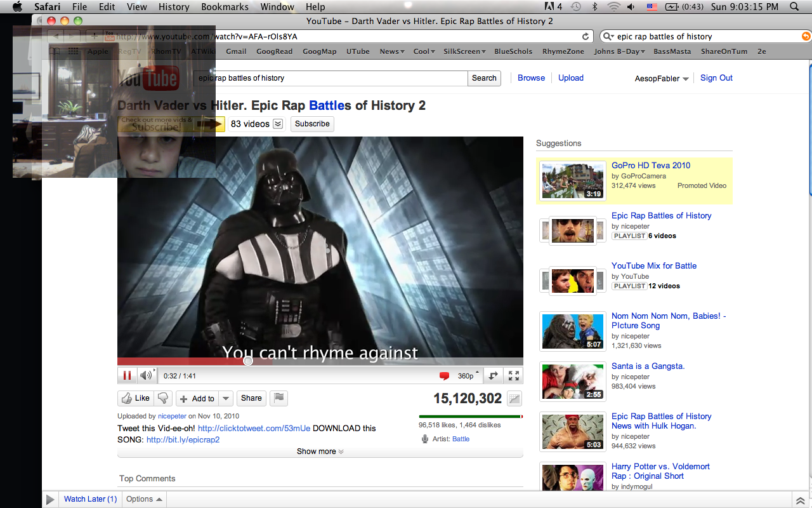Click the orange snapback arrow in search field
Screen dimensions: 812x508
(x=806, y=37)
